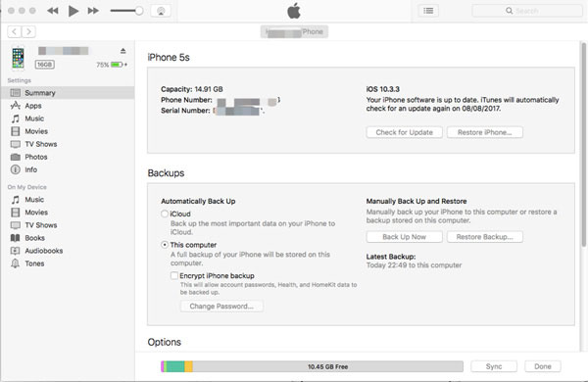This screenshot has height=382, width=588.
Task: Click the Sync button
Action: coord(494,366)
